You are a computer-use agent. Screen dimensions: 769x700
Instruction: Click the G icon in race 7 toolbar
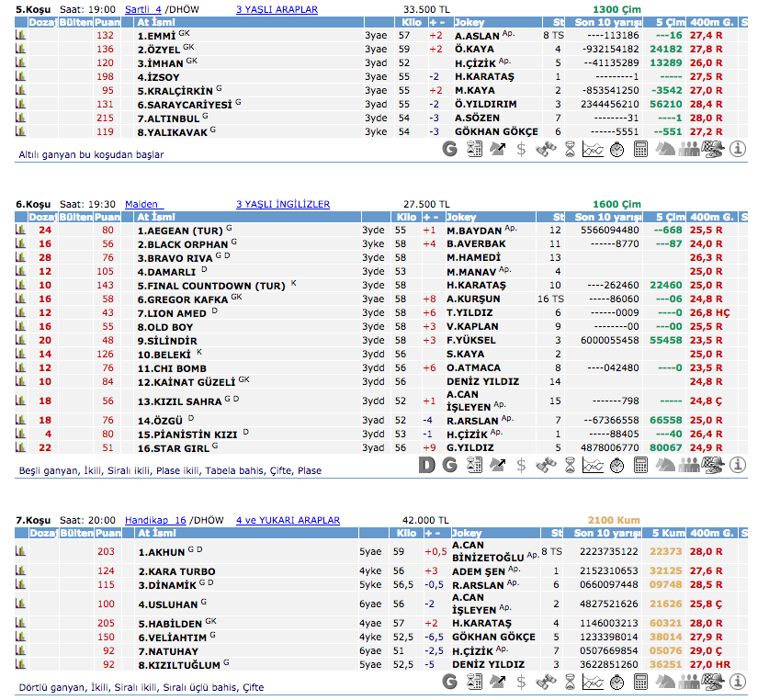[450, 682]
